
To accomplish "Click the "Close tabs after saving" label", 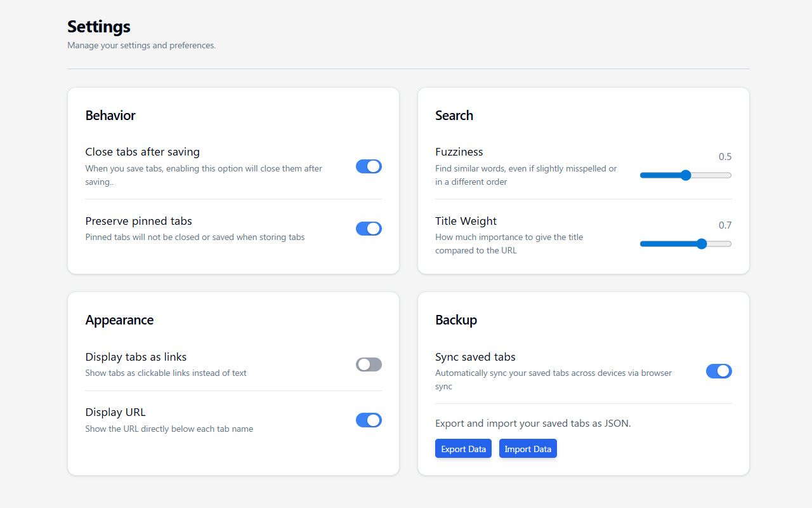I will pyautogui.click(x=142, y=152).
